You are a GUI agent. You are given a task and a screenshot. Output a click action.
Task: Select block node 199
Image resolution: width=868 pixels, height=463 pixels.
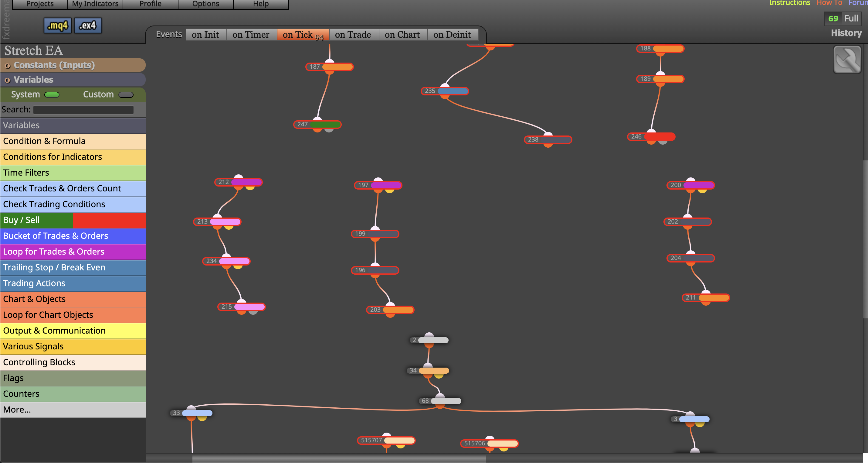(375, 234)
